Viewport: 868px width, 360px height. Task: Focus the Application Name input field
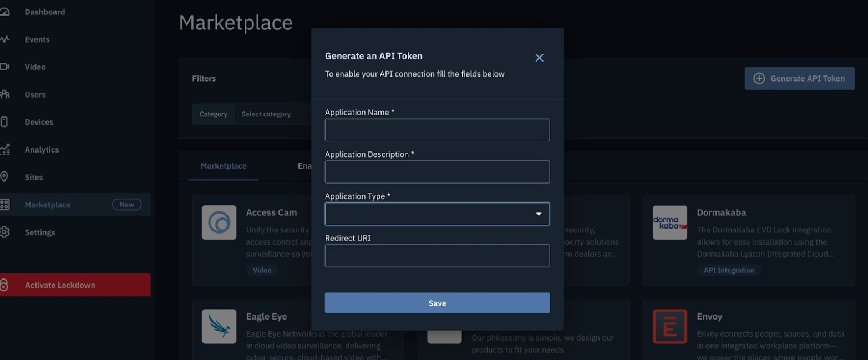point(437,130)
